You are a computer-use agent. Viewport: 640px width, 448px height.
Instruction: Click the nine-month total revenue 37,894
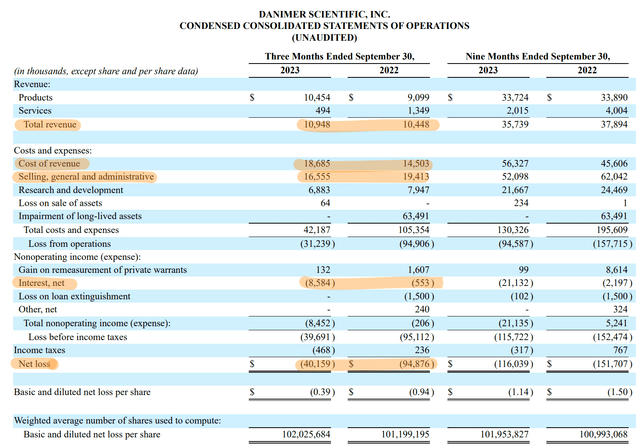pos(614,124)
